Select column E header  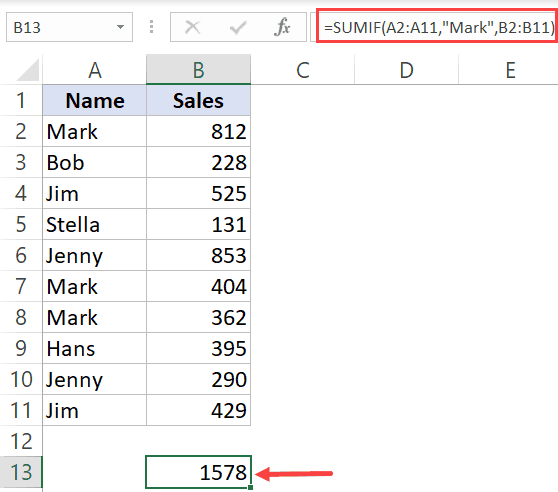click(510, 70)
